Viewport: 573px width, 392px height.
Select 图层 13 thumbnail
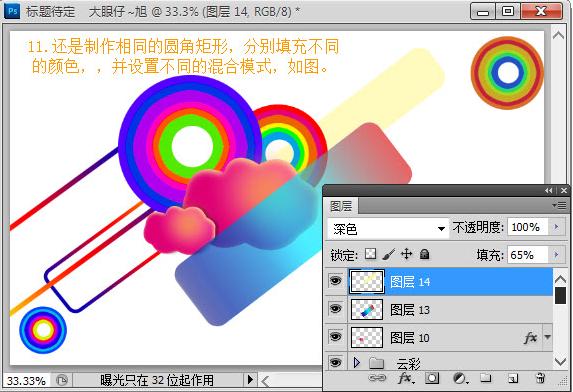pos(367,309)
